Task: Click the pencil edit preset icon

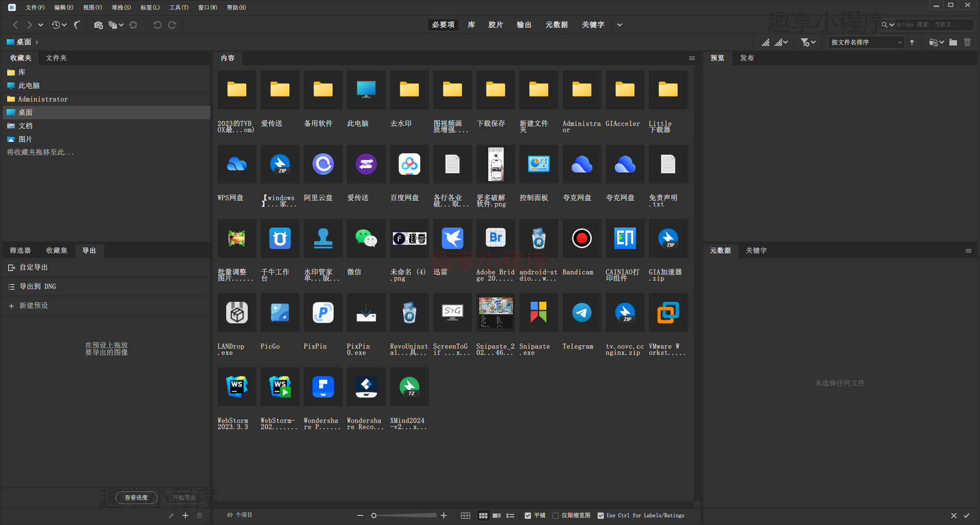Action: (171, 515)
